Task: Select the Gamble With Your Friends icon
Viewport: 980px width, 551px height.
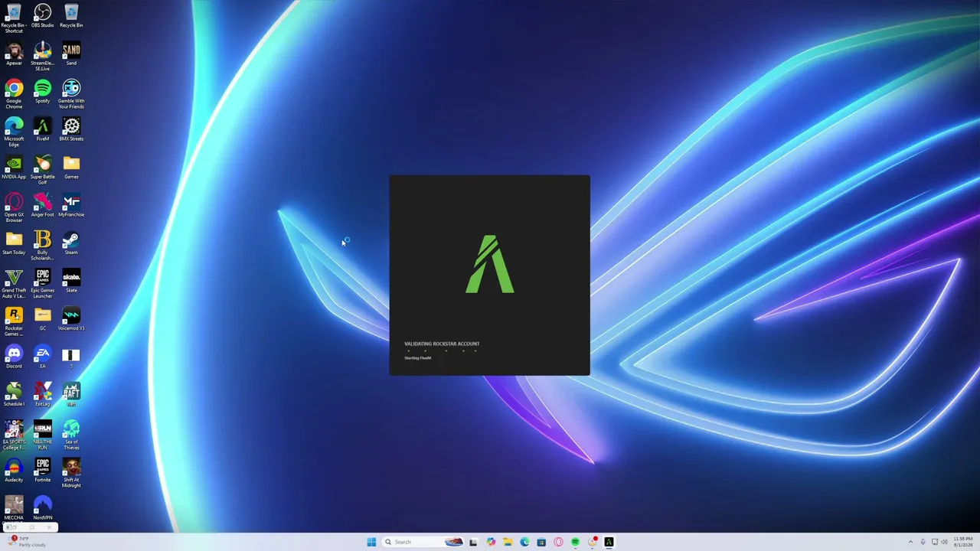Action: point(71,94)
